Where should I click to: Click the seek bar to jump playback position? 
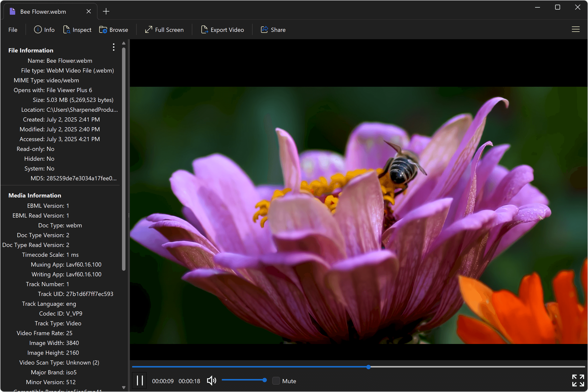(368, 367)
